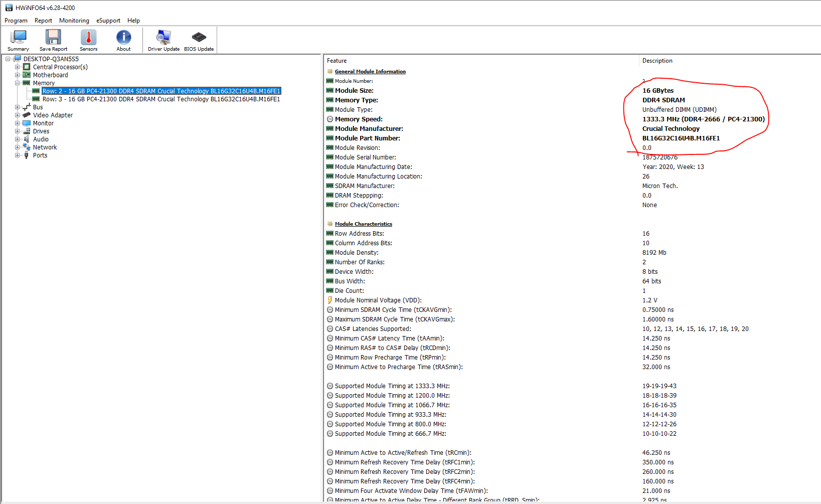Click the DESKTOP-Q3AN5S5 computer icon
The width and height of the screenshot is (821, 504).
pos(18,59)
